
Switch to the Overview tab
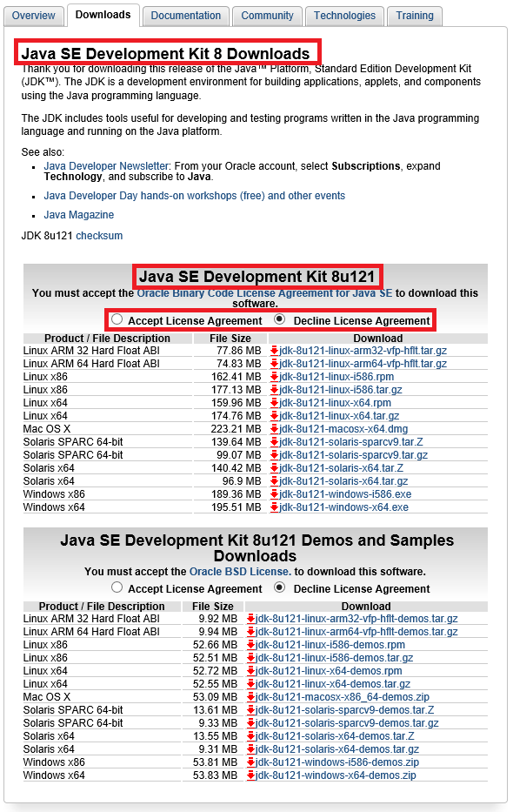coord(34,16)
